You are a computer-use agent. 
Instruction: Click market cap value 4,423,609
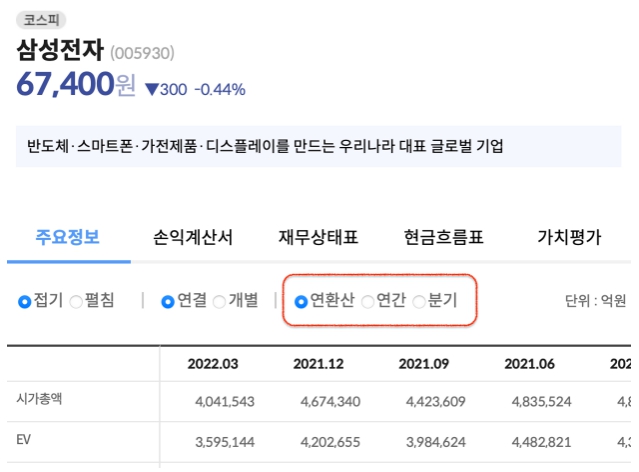point(436,401)
